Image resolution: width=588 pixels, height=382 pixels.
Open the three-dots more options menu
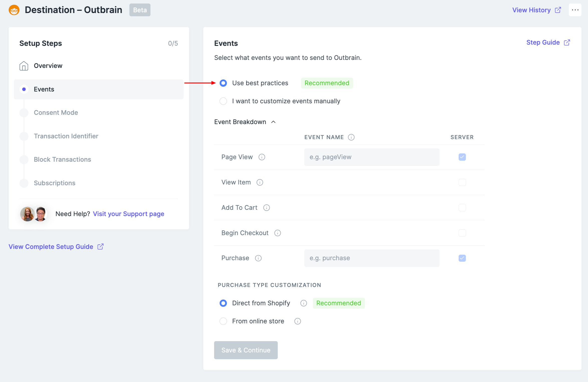click(575, 10)
